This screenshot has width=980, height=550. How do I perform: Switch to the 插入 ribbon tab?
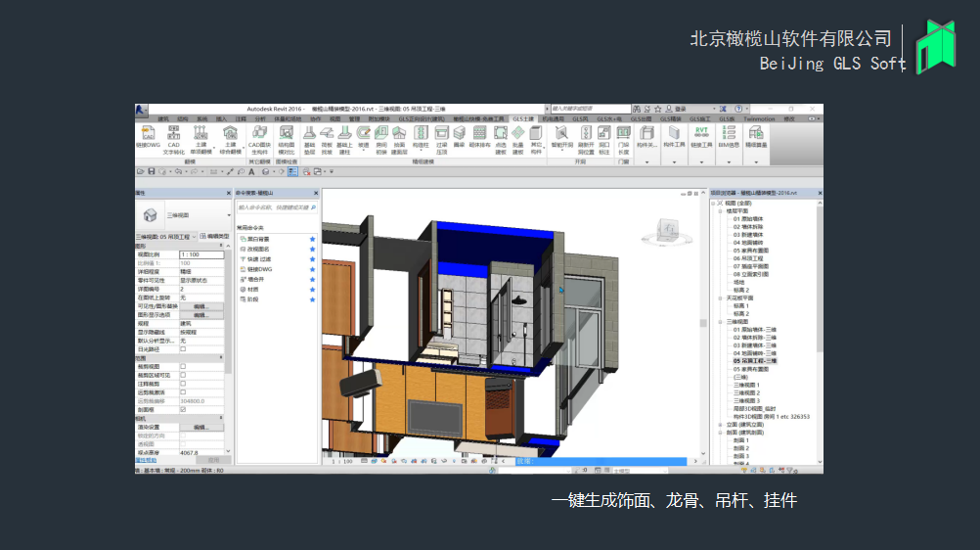pyautogui.click(x=221, y=118)
